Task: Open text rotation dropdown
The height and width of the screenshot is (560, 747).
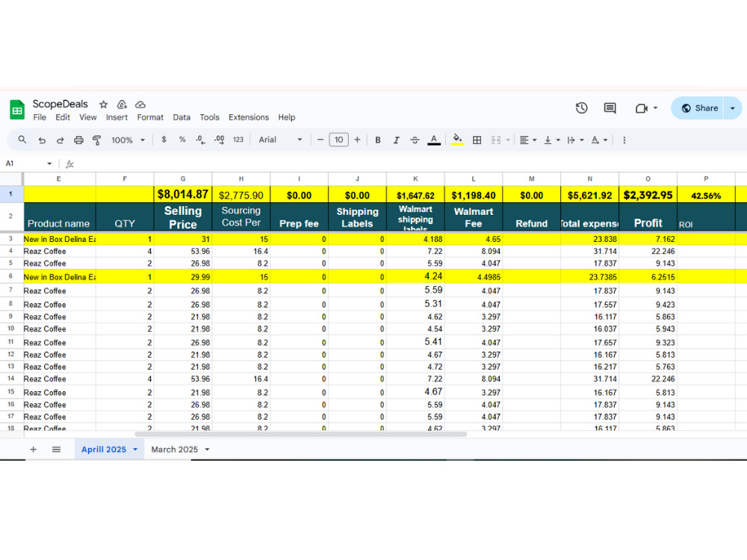Action: pos(599,140)
